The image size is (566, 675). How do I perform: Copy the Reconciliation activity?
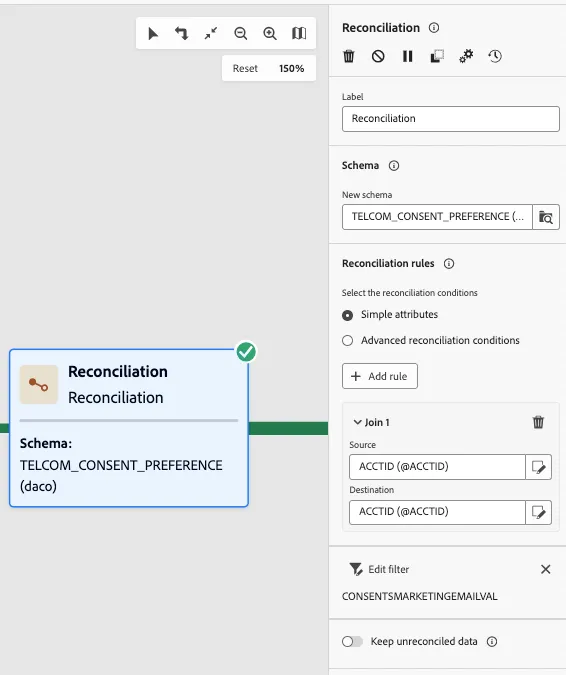pos(437,56)
